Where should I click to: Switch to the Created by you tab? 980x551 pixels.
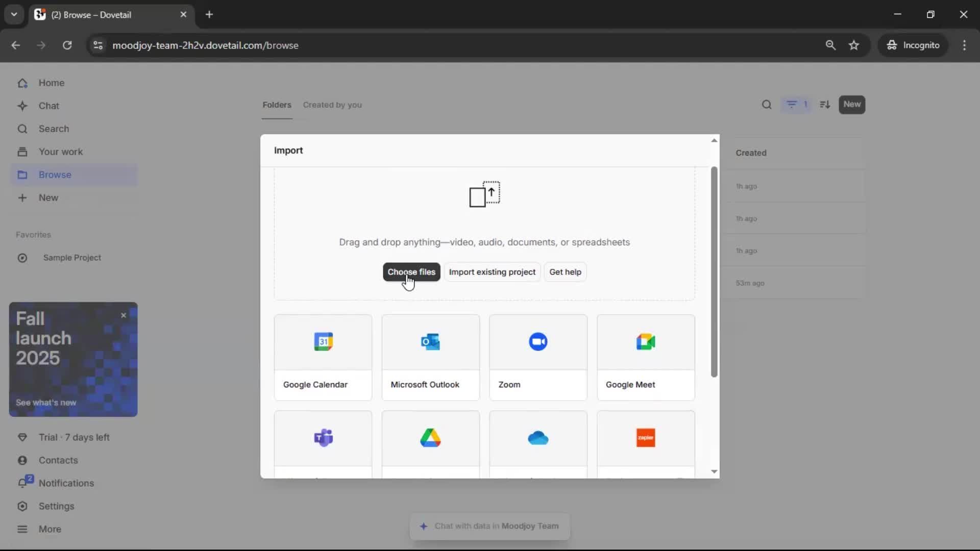coord(332,105)
